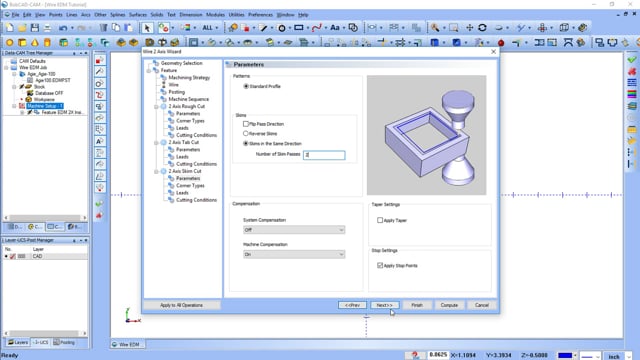Open the Machine Compensation dropdown
Screen dimensions: 640x360
pos(294,254)
